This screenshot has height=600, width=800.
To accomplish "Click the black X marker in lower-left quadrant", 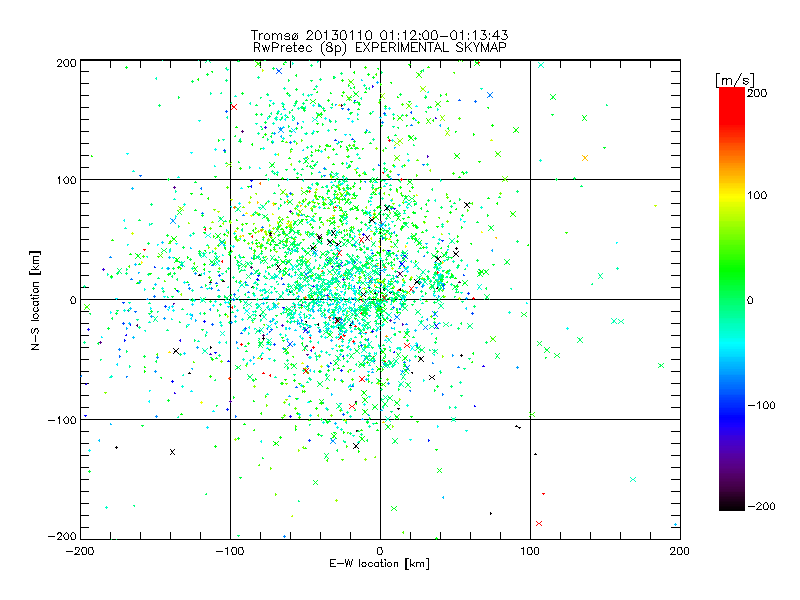I will coord(172,452).
